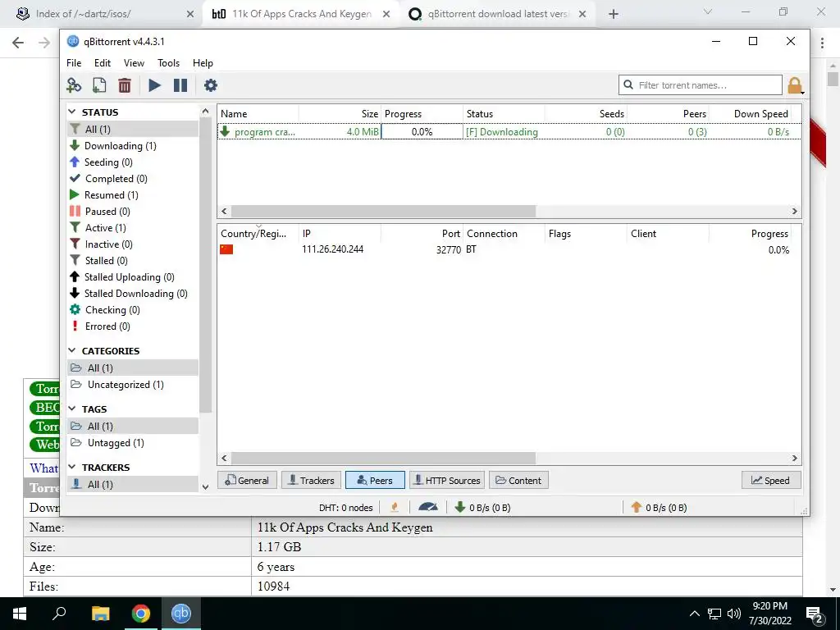Image resolution: width=840 pixels, height=630 pixels.
Task: Open the Speed graph tab
Action: click(771, 481)
